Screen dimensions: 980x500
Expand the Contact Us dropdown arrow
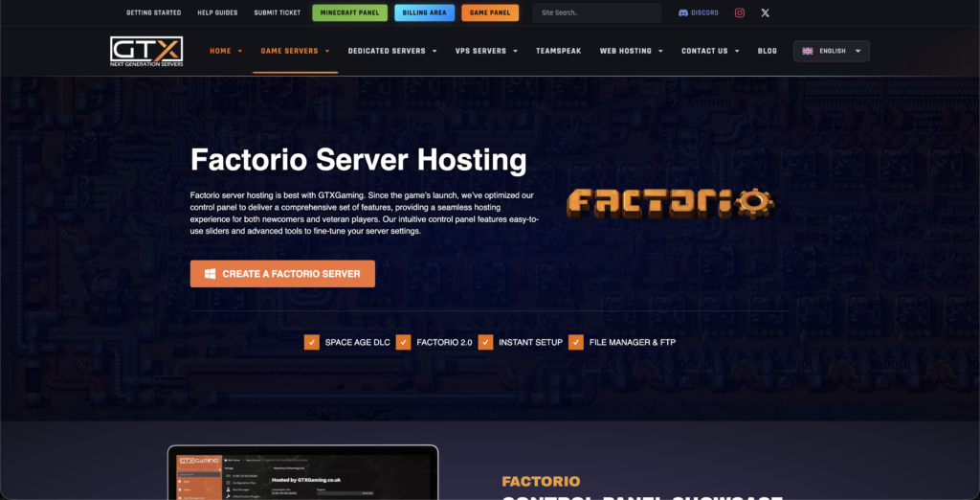click(x=737, y=52)
